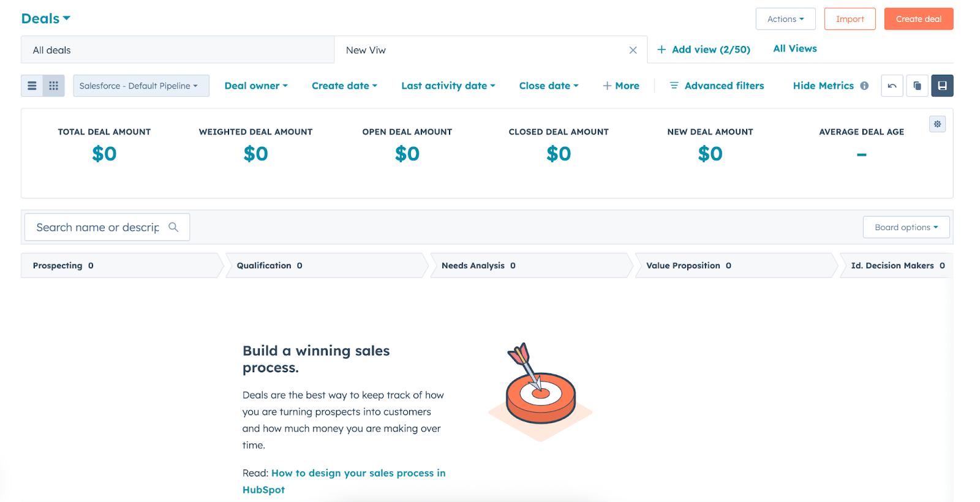Screen dimensions: 980x502
Task: Switch to list view layout
Action: click(32, 86)
